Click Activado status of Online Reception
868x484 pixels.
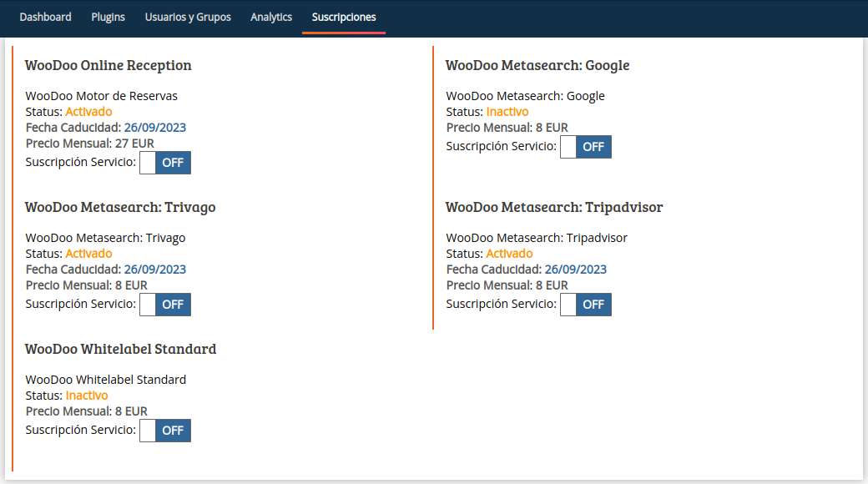[88, 112]
